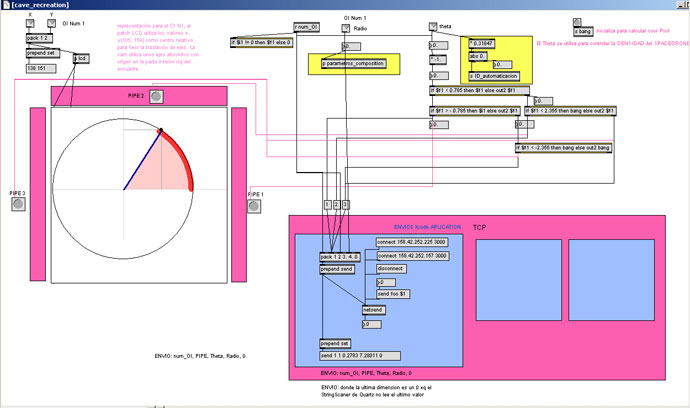Click the PIPE 2 bang button
The width and height of the screenshot is (690, 408).
(x=156, y=96)
